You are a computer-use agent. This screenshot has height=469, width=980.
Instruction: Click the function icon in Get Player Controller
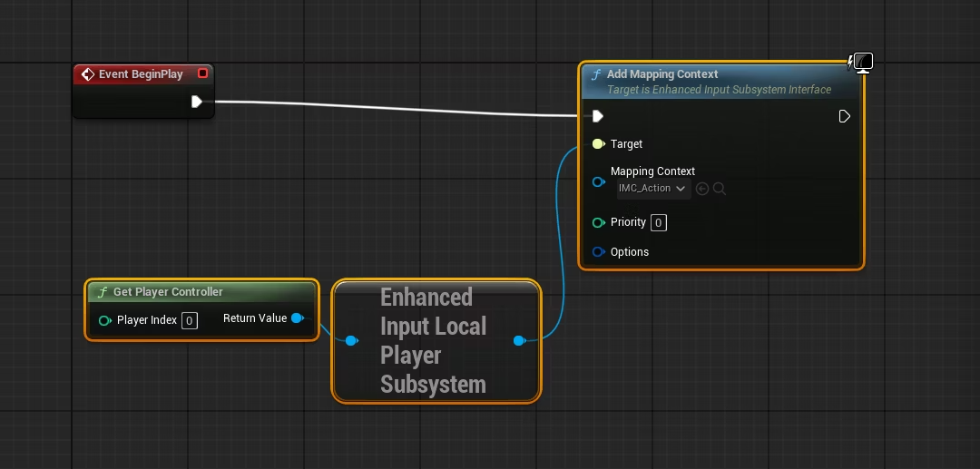[x=103, y=292]
